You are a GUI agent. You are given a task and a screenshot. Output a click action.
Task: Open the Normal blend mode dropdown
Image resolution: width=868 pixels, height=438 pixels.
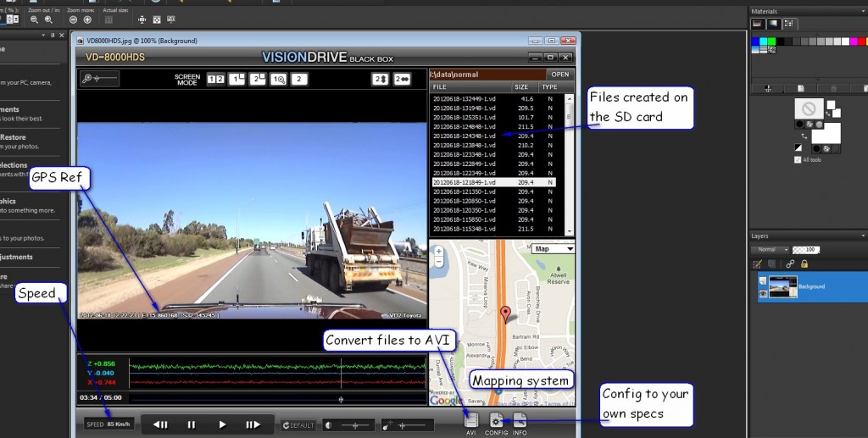tap(770, 250)
